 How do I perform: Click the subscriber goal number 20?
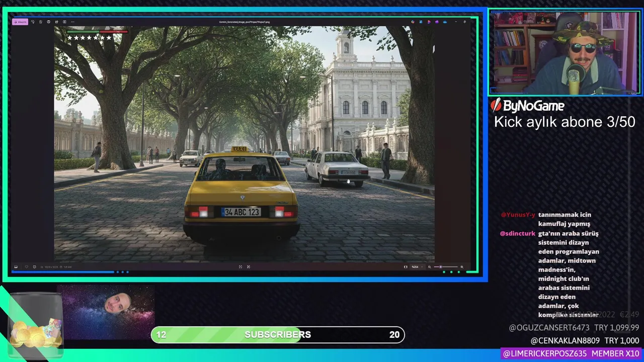click(394, 335)
